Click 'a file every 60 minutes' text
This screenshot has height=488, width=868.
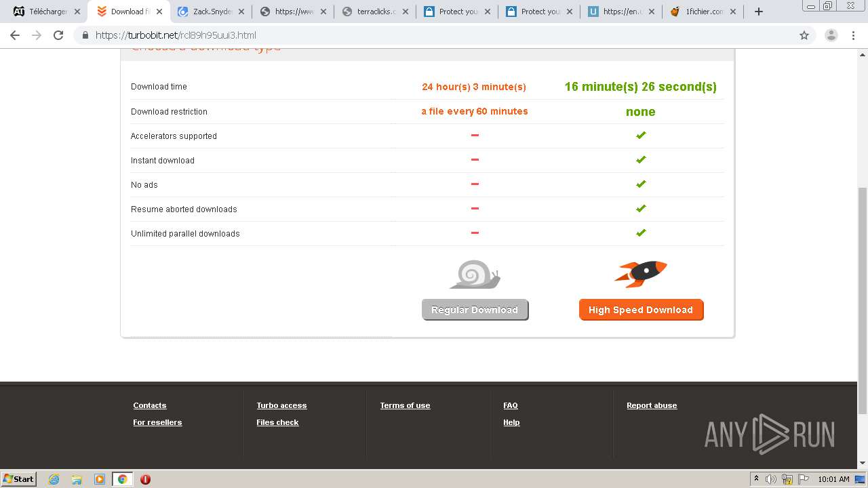point(475,111)
